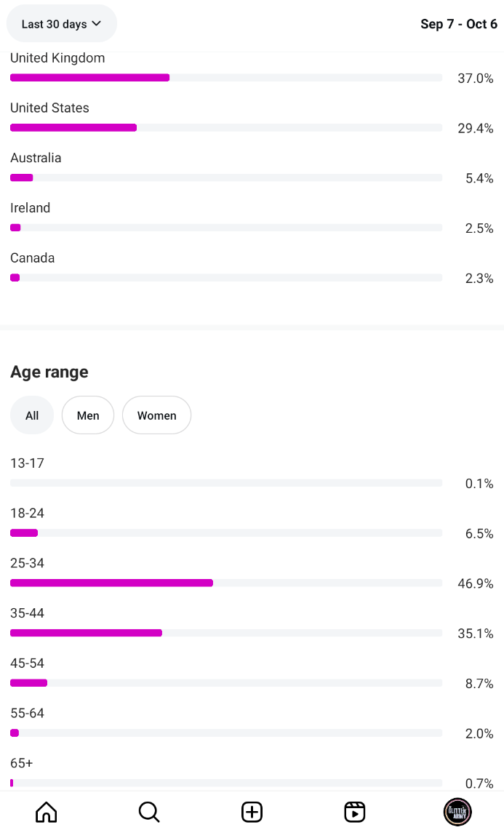Screen dimensions: 504x830
Task: Filter age range by Women
Action: (x=156, y=415)
